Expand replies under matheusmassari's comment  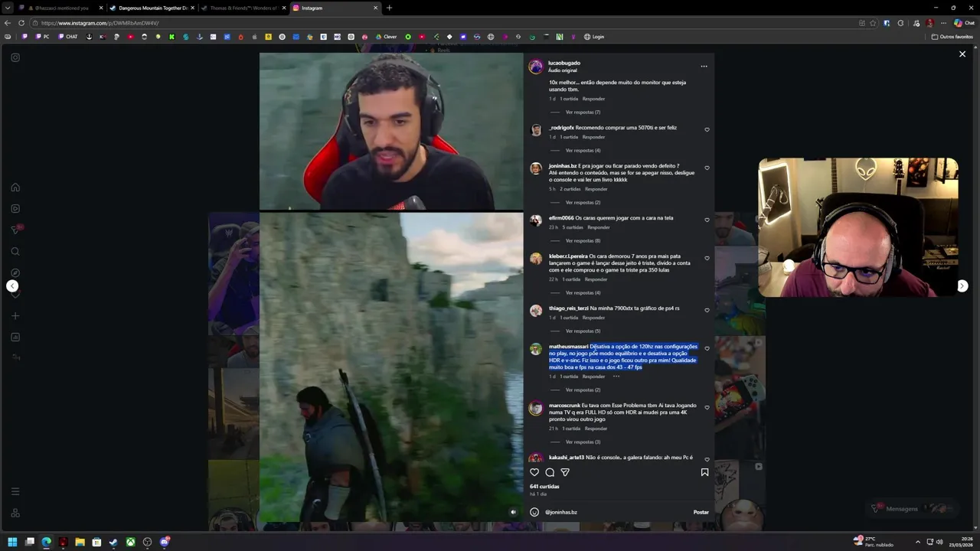pyautogui.click(x=583, y=390)
